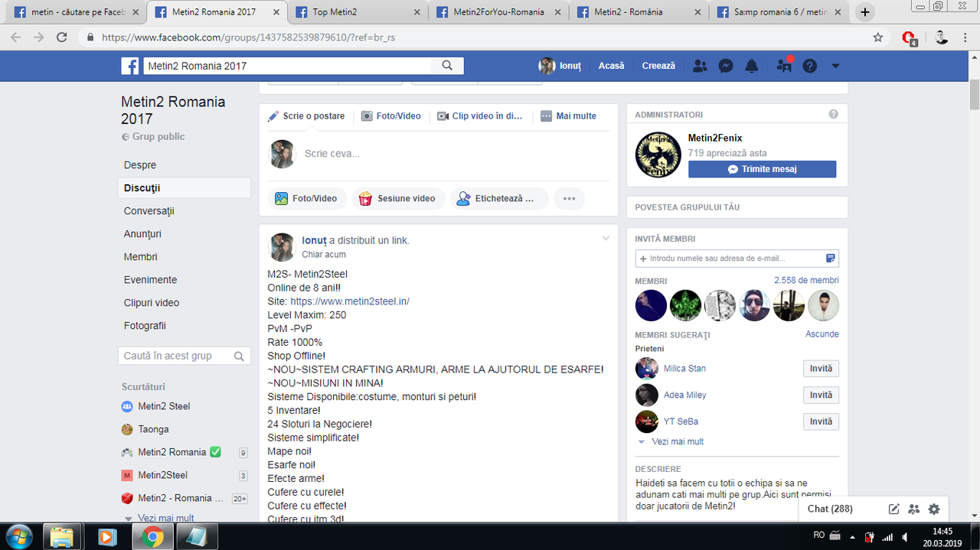
Task: Expand account menu arrow in top bar
Action: [835, 66]
